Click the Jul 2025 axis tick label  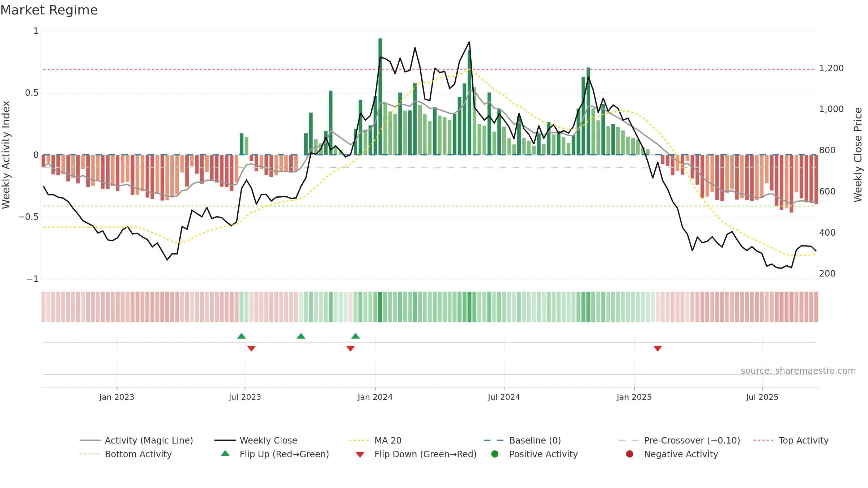pyautogui.click(x=762, y=397)
